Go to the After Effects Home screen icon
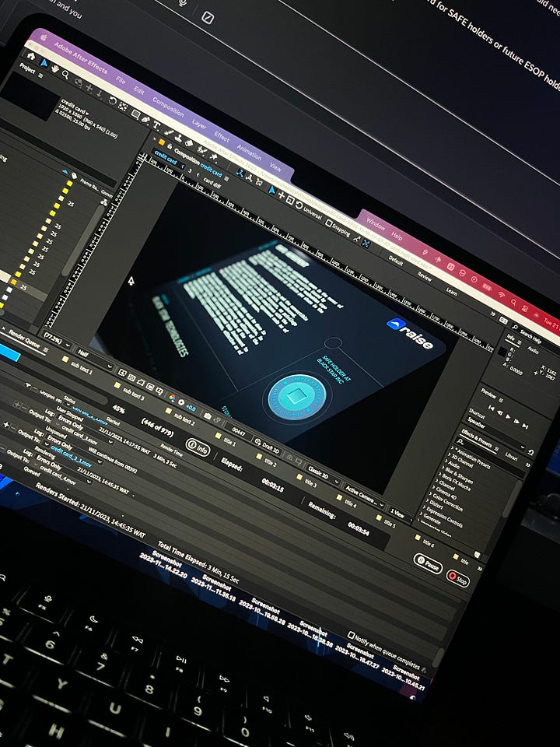The width and height of the screenshot is (560, 747). coord(31,57)
